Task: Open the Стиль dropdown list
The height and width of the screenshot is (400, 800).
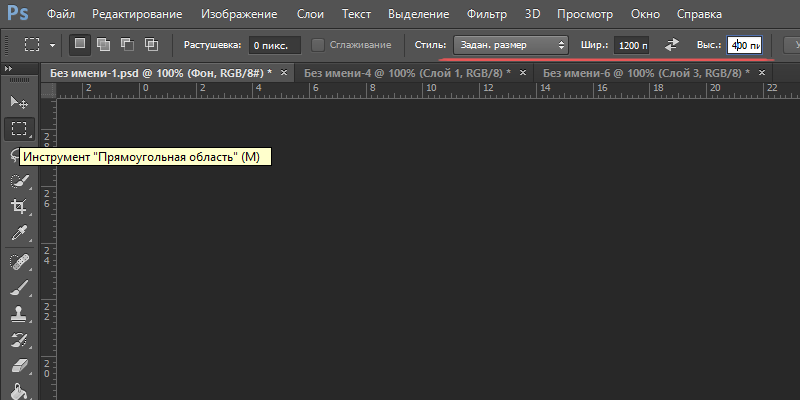Action: [510, 45]
